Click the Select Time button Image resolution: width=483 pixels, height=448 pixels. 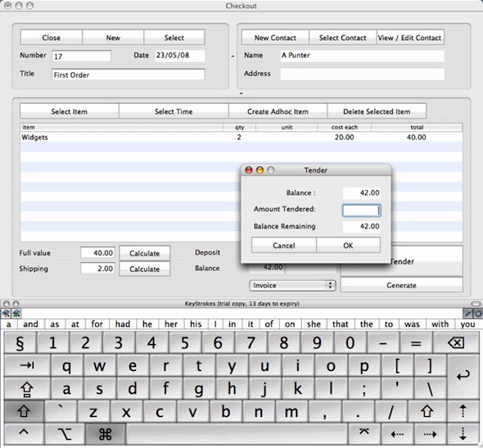(x=174, y=111)
